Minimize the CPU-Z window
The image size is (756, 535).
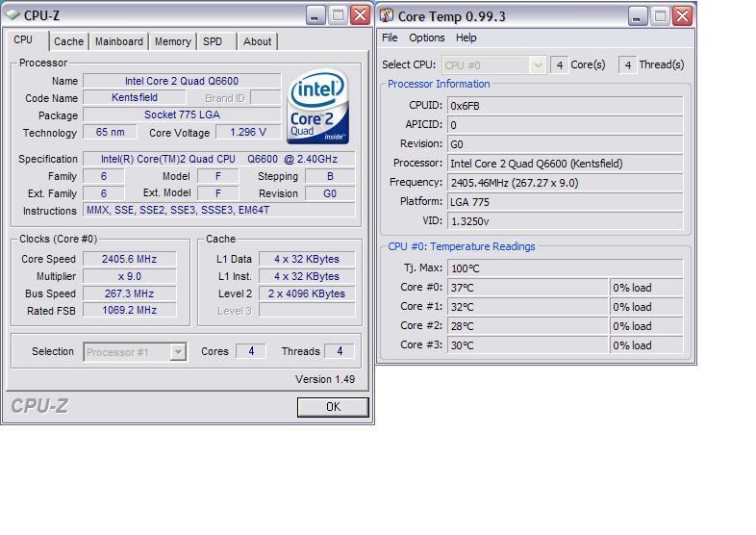(x=315, y=16)
